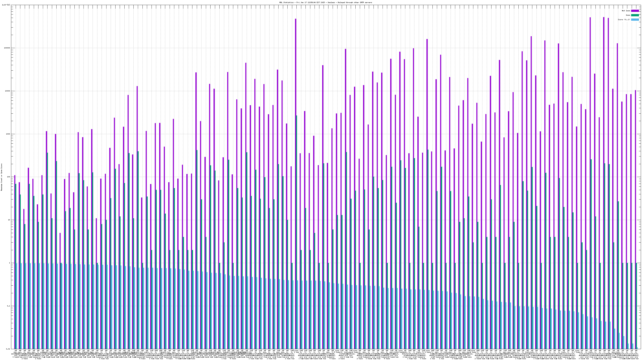The image size is (644, 362).
Task: Select the 'Spam' legend text
Action: tap(628, 15)
